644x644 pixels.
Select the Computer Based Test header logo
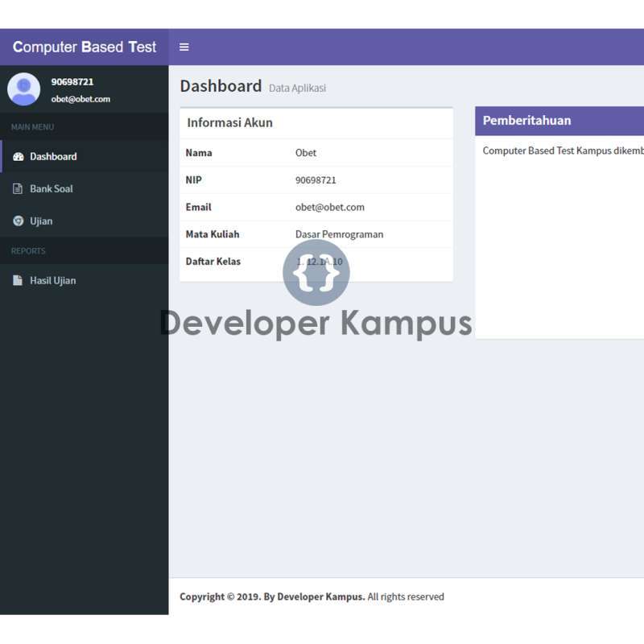tap(84, 47)
